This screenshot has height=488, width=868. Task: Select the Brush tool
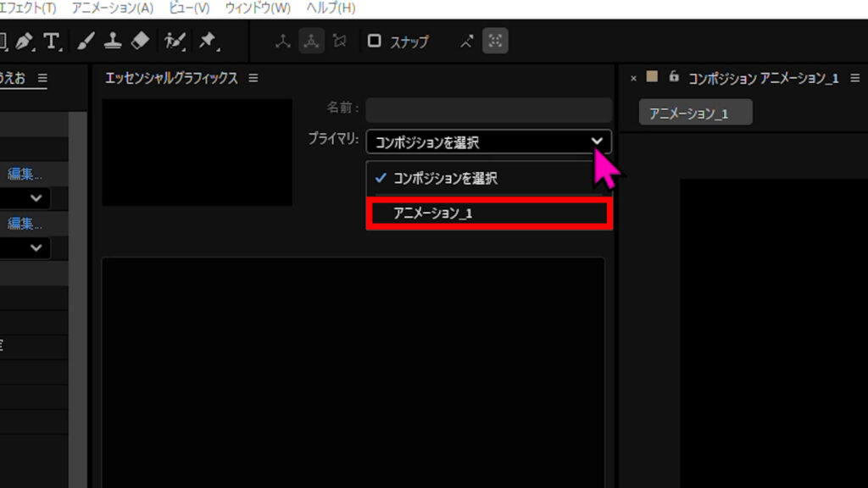click(x=86, y=41)
